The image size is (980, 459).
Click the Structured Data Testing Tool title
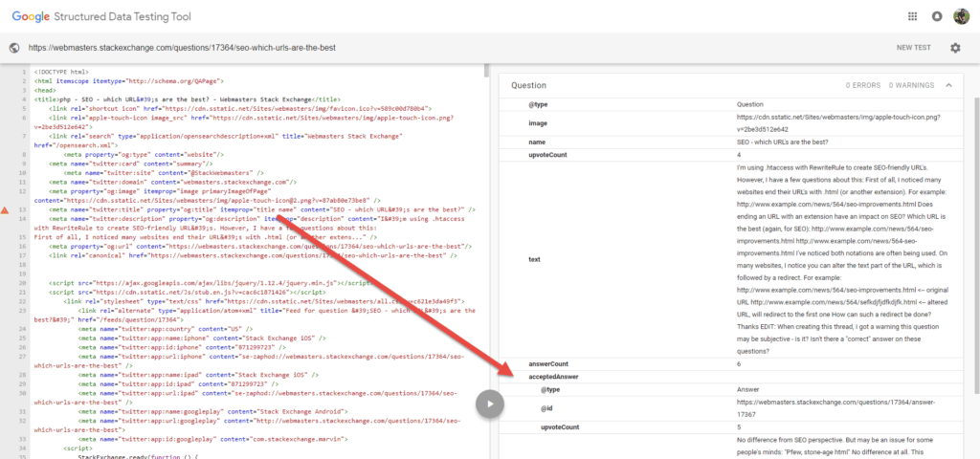[x=122, y=17]
